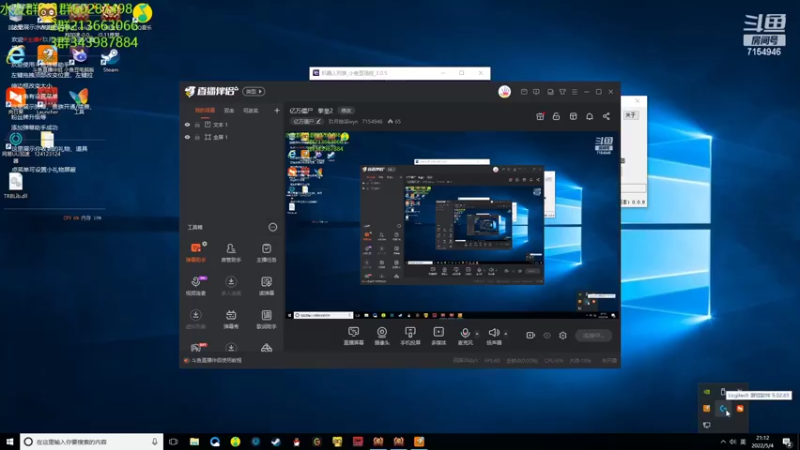Click the feedback message icon in title bar
The width and height of the screenshot is (800, 450).
pyautogui.click(x=536, y=92)
